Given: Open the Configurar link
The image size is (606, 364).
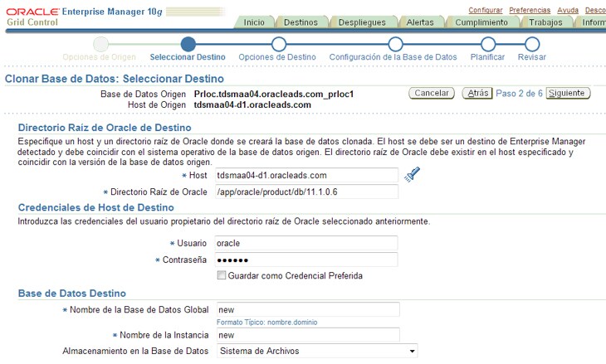Looking at the screenshot, I should click(486, 10).
